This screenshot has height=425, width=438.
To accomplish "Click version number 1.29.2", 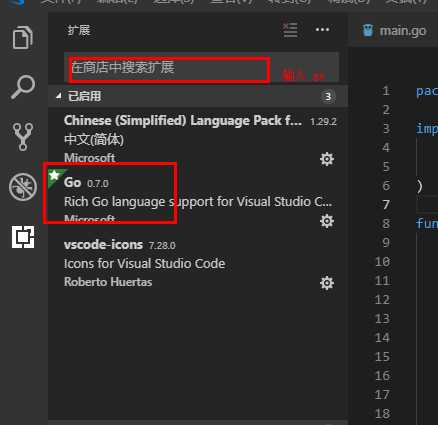I will click(323, 122).
